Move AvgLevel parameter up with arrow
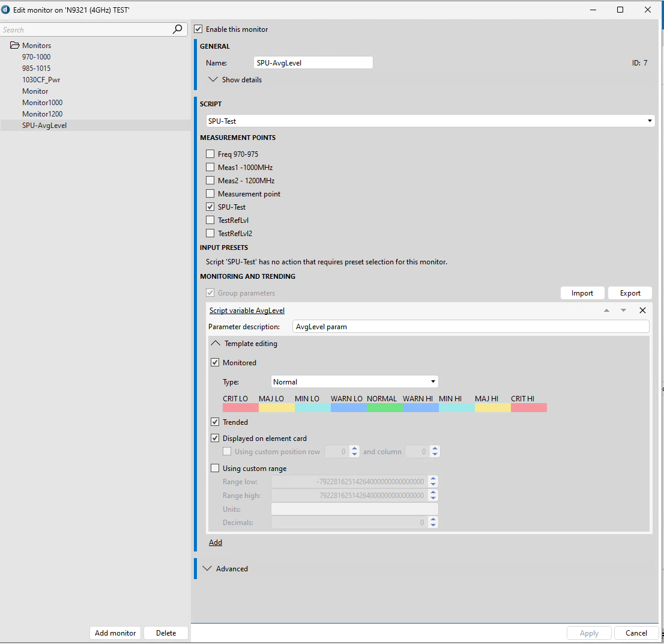Screen dimensions: 664x644 pos(606,311)
